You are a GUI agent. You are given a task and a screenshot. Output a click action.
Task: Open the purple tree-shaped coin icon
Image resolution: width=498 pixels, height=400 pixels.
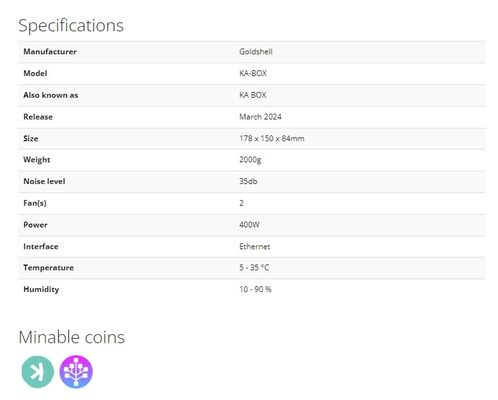[x=76, y=372]
